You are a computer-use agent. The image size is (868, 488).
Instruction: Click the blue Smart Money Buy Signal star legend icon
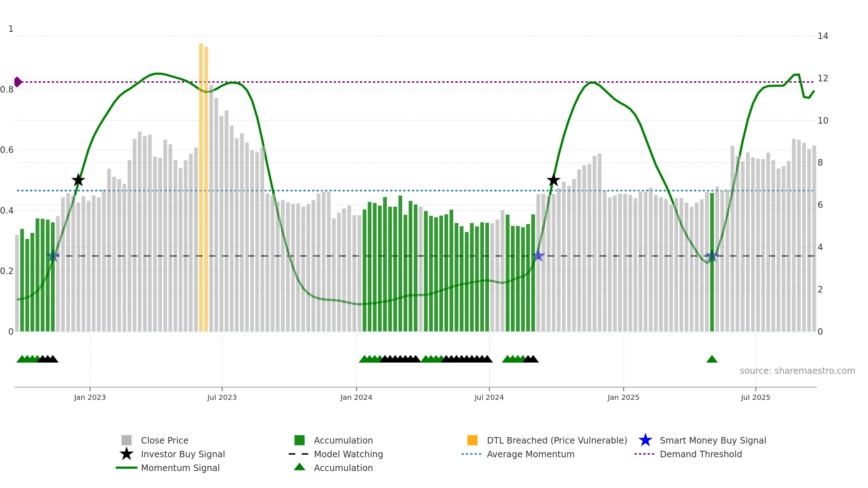pos(645,440)
